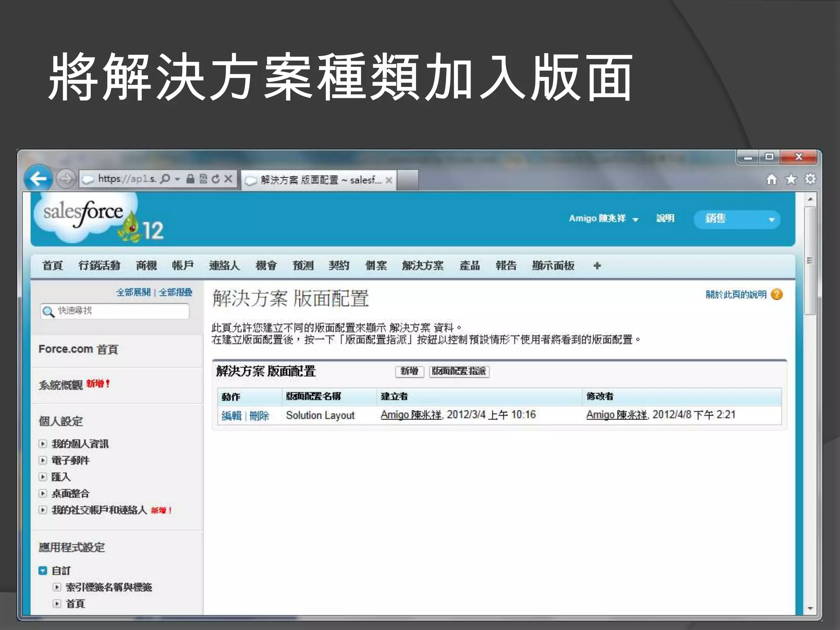Viewport: 840px width, 630px height.
Task: Expand the 首頁 node under 自訂
Action: click(57, 604)
